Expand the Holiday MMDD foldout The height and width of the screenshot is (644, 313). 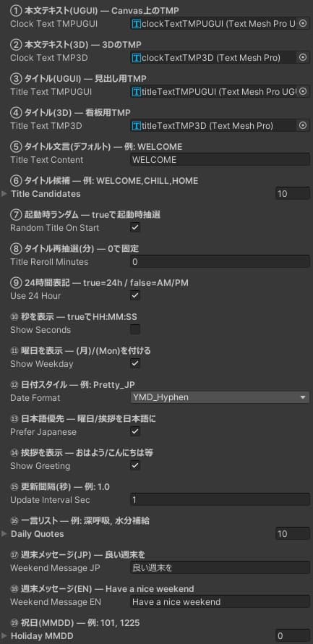(x=4, y=636)
